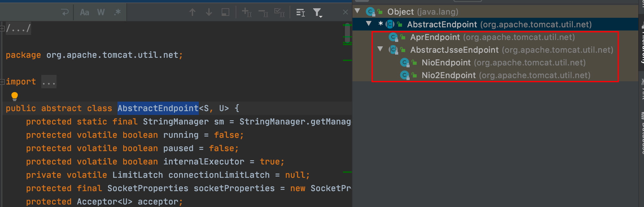Image resolution: width=644 pixels, height=207 pixels.
Task: Click the yellow lightbulb intention icon
Action: [15, 96]
